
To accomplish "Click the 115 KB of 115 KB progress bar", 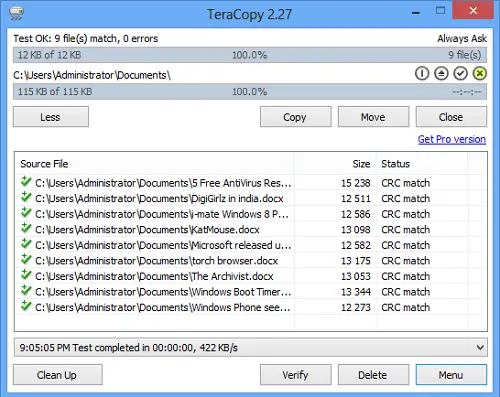I will (250, 92).
